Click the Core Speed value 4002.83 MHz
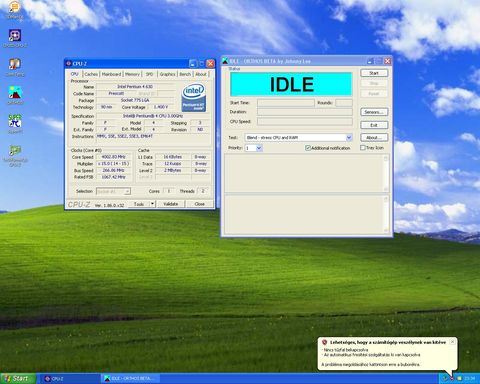Viewport: 480px width, 384px height. coord(113,157)
